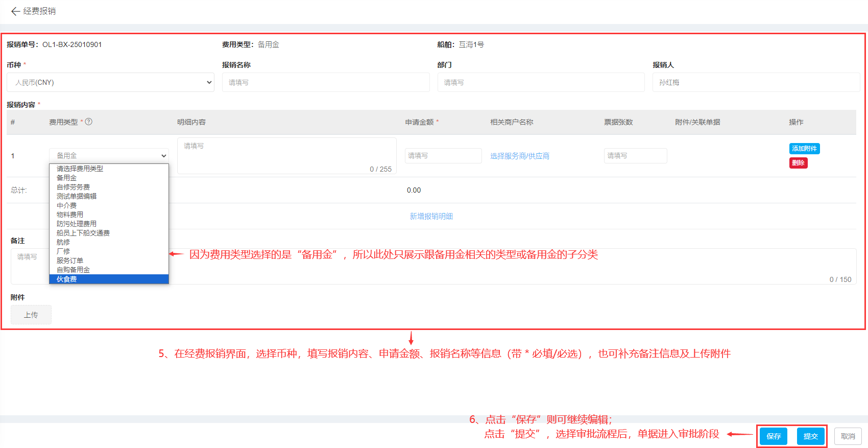The height and width of the screenshot is (448, 868).
Task: Click the 票据张数 input field
Action: pos(635,156)
